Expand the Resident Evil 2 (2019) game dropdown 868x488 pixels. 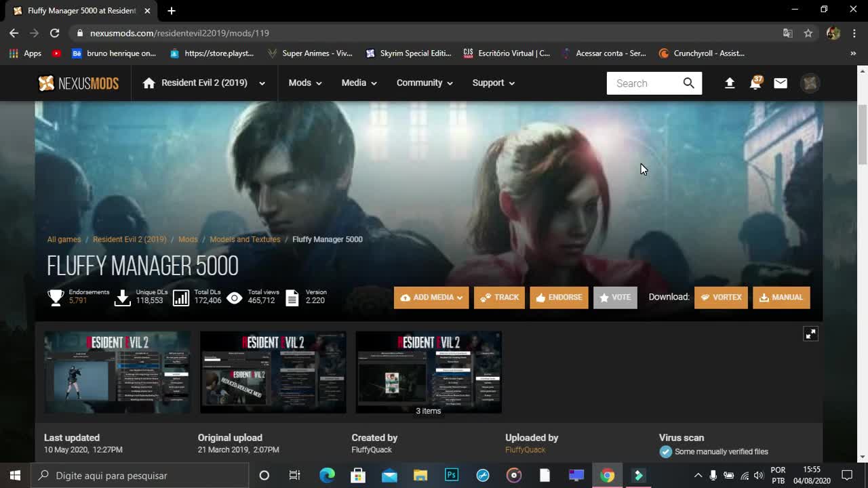click(262, 83)
